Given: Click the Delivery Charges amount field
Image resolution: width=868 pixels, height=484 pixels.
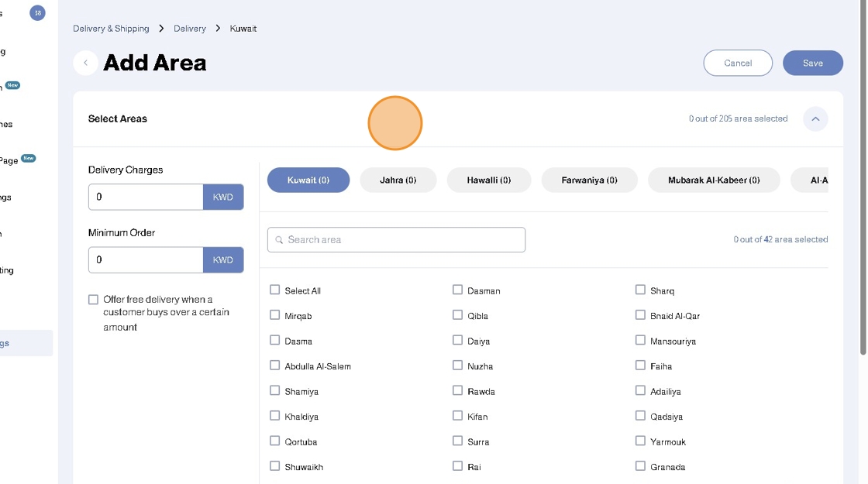Looking at the screenshot, I should (146, 197).
